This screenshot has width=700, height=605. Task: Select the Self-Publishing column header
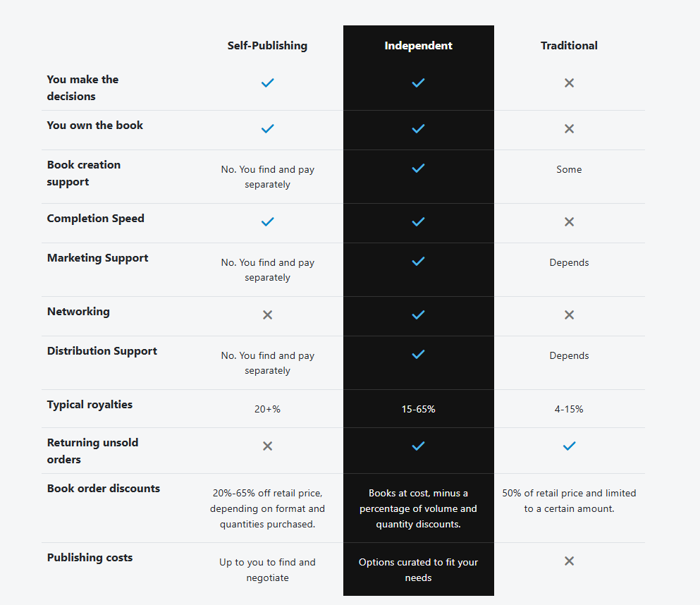point(267,46)
